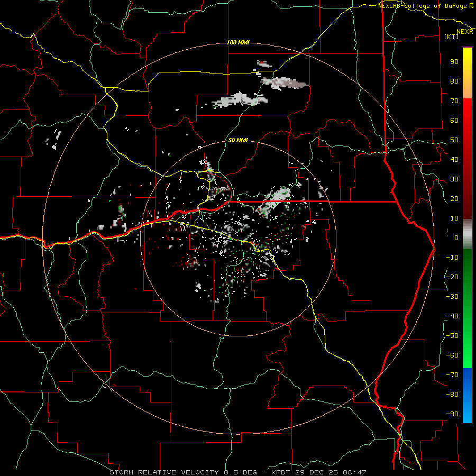This screenshot has width=476, height=476.
Task: Select the 70 value on the velocity scale
Action: (454, 101)
